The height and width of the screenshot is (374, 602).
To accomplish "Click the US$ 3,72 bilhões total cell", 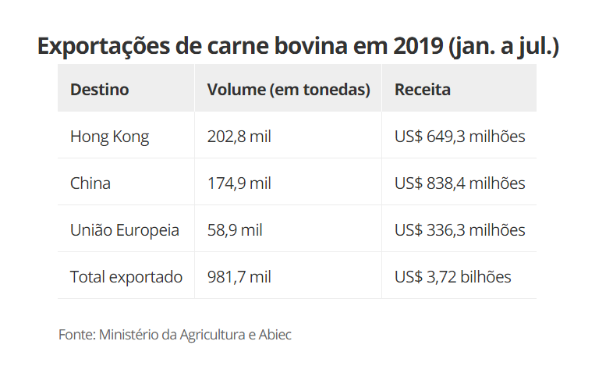I will point(453,277).
